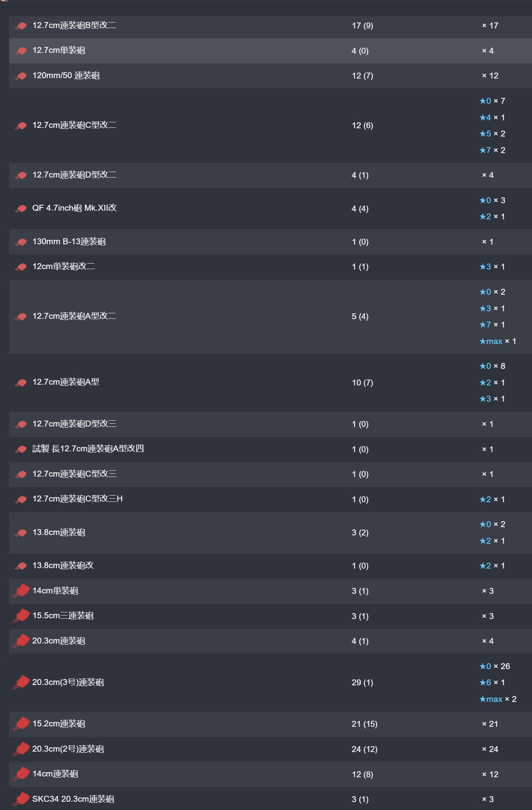Viewport: 532px width, 810px height.
Task: Click the ★0 × 26 entry of 20.3cm(3号)連装砲
Action: click(x=495, y=666)
